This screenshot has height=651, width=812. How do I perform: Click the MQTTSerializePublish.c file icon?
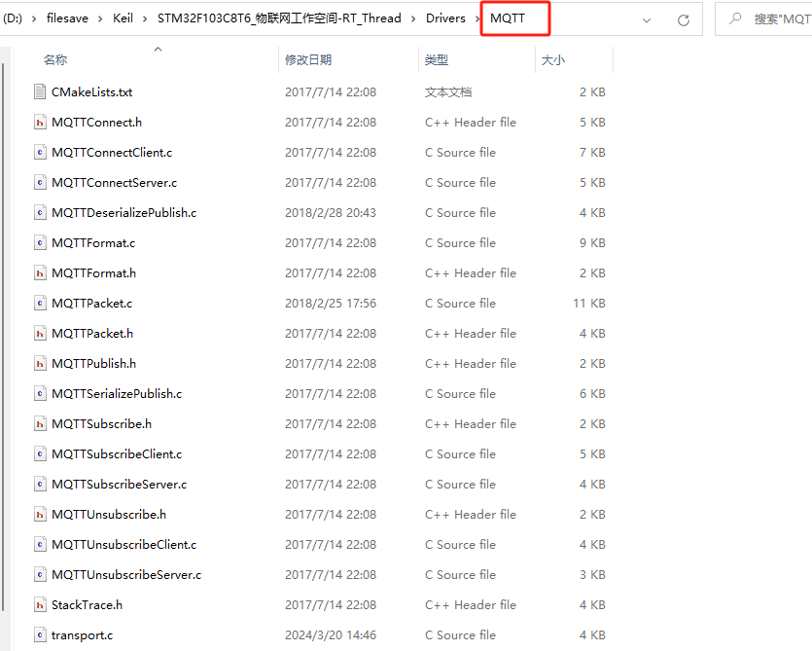pyautogui.click(x=40, y=393)
